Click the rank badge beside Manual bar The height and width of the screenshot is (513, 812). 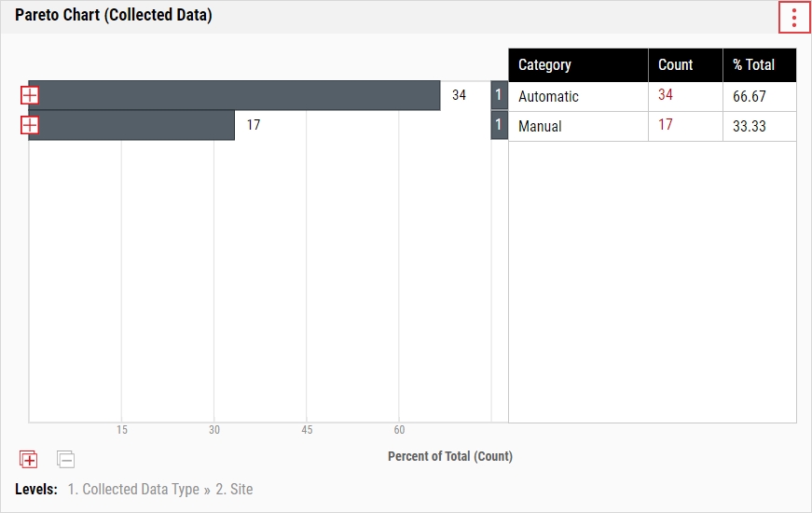pos(499,125)
